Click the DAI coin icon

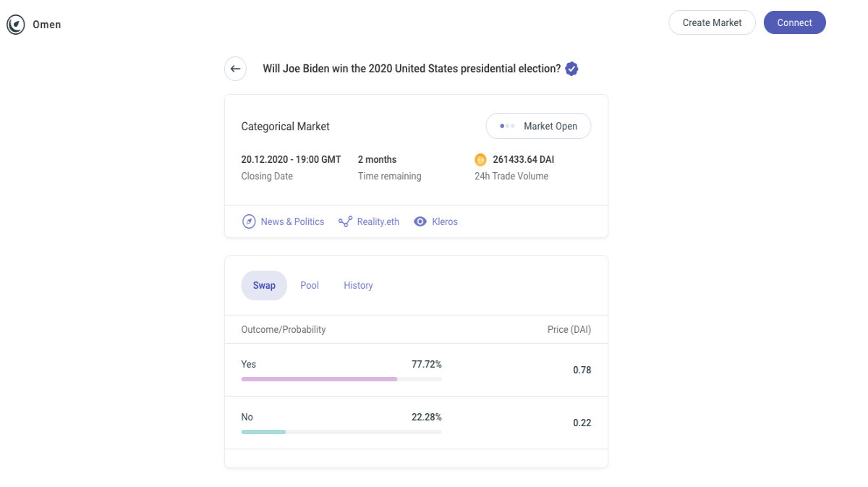(x=480, y=159)
